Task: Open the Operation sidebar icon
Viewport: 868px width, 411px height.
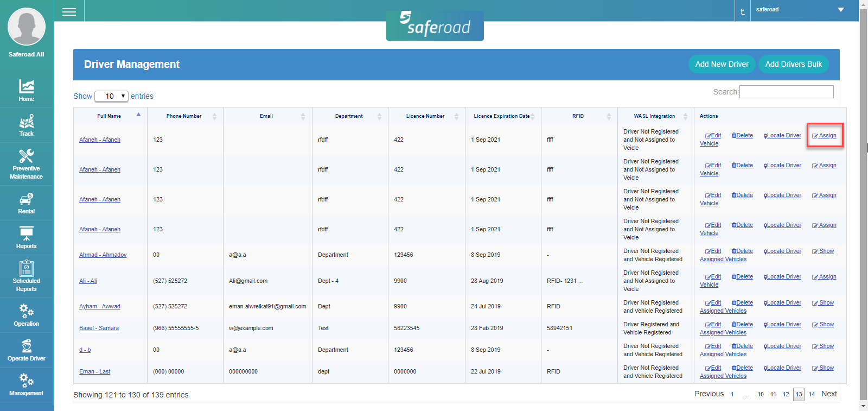Action: (26, 315)
